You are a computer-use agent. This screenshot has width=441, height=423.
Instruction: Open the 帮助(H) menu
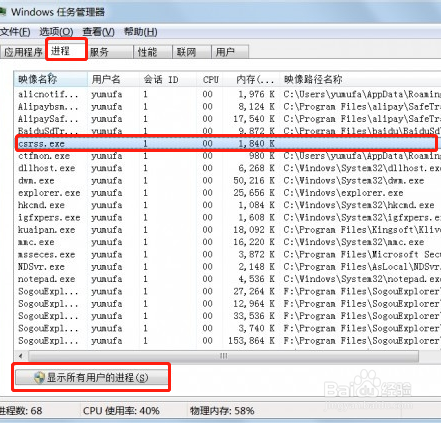coord(140,32)
